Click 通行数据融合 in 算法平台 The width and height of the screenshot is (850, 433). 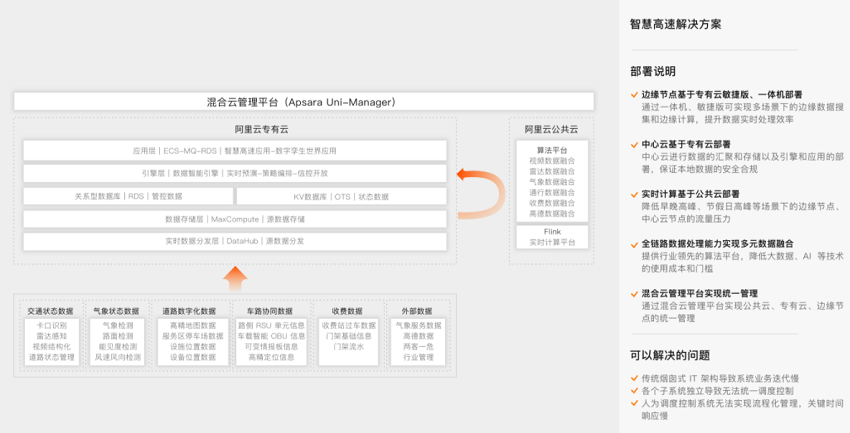click(552, 192)
